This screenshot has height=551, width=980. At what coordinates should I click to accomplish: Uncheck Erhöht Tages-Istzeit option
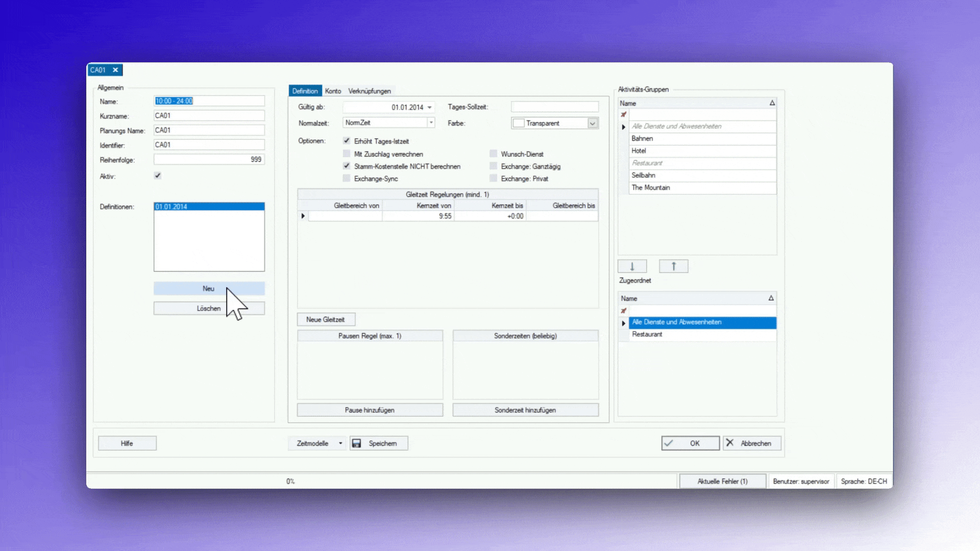[347, 141]
